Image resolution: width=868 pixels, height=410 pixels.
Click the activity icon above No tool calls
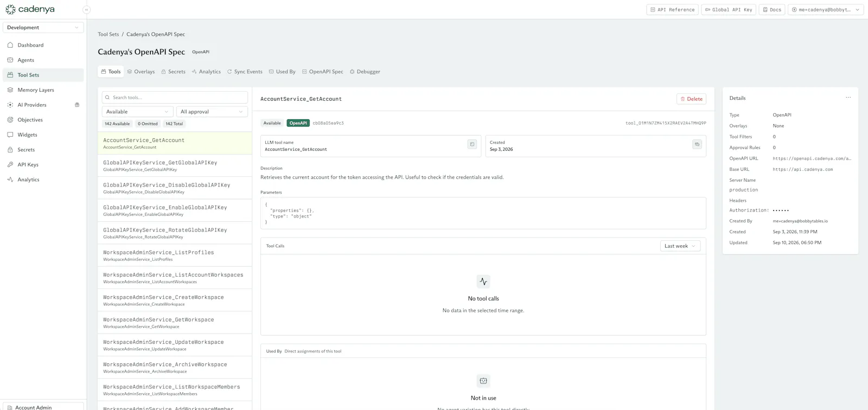(483, 281)
